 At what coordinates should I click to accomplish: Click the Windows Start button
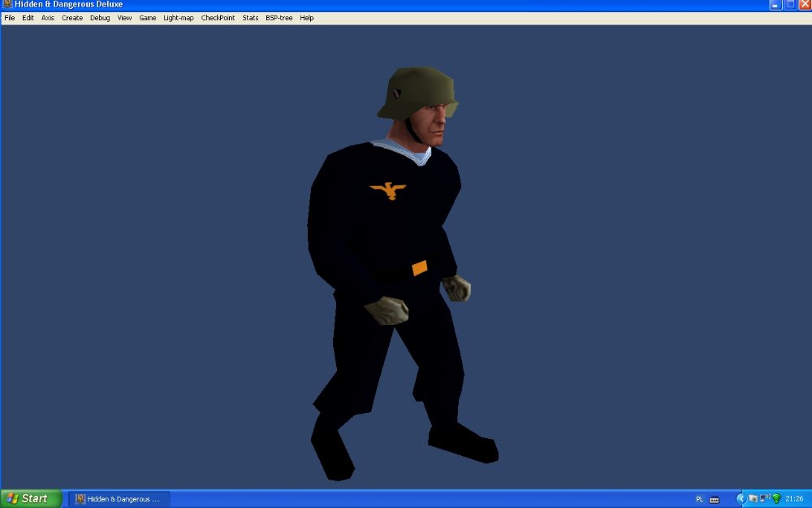(x=31, y=499)
